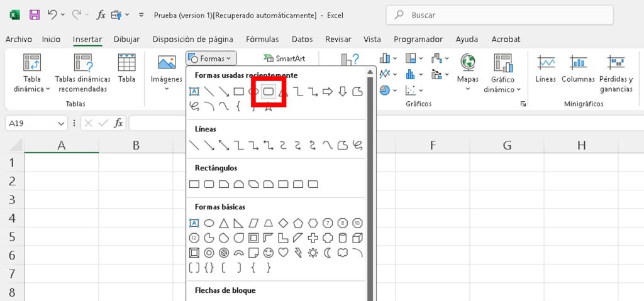Select the rounded rectangle in recently used shapes

pos(269,92)
